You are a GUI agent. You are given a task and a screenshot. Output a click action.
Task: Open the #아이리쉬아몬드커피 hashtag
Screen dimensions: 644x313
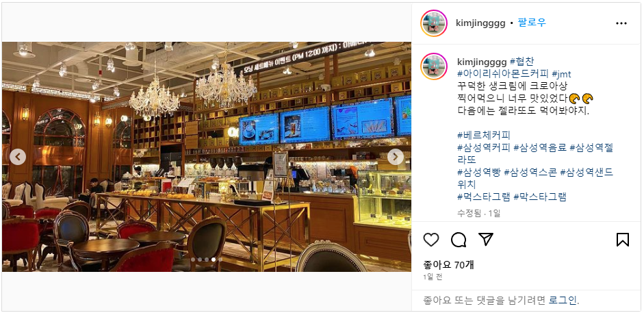503,75
